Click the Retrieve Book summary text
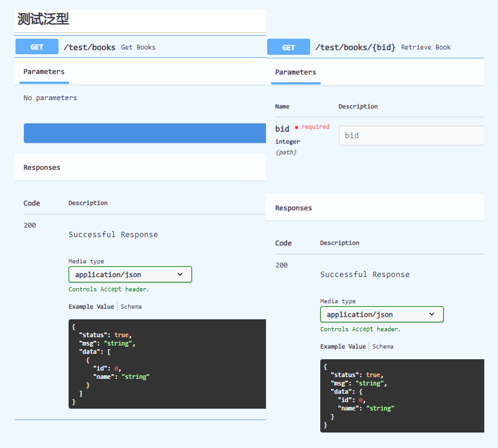 426,47
